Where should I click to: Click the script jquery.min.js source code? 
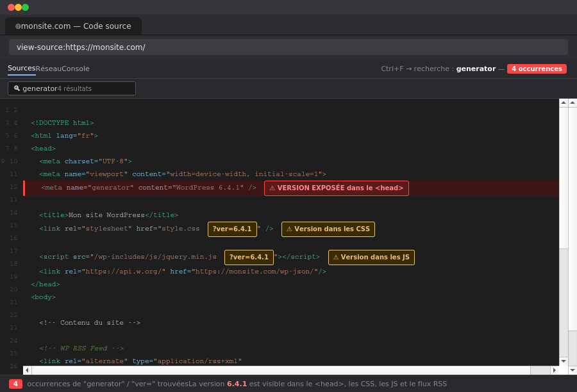click(x=128, y=257)
